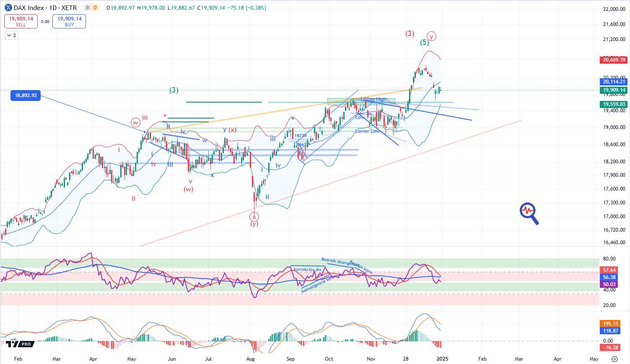Open the TradingView PRO logo
630x364 pixels.
click(19, 344)
